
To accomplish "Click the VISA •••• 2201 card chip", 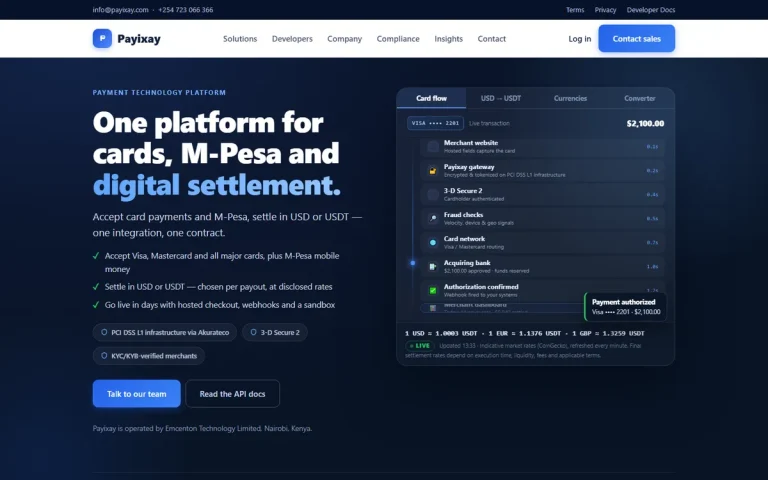I will click(435, 123).
